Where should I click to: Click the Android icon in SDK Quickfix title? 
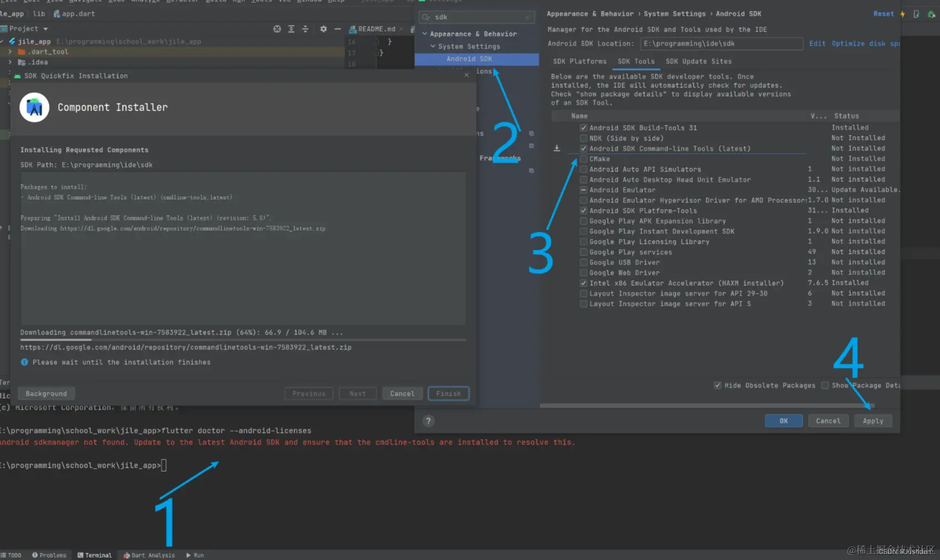pyautogui.click(x=18, y=76)
